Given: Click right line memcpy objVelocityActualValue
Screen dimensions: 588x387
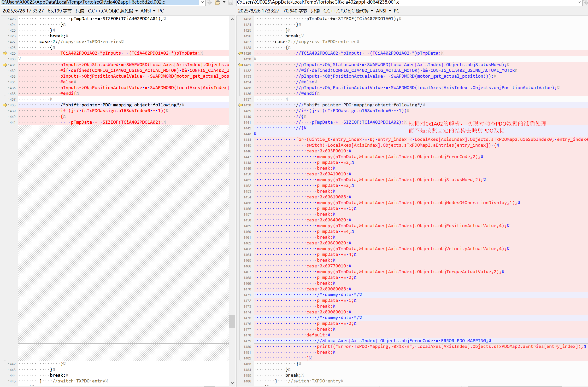Looking at the screenshot, I should pos(412,248).
